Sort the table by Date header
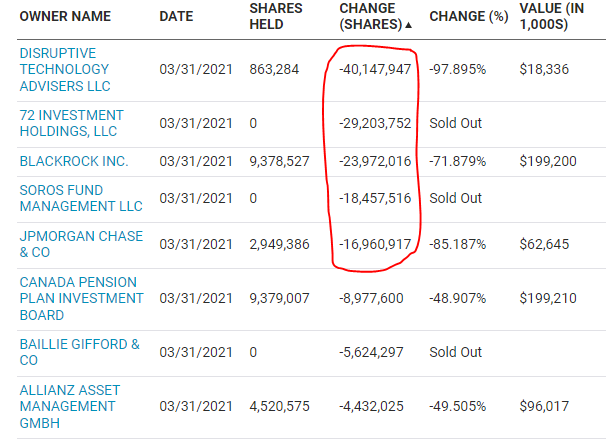 [x=178, y=18]
